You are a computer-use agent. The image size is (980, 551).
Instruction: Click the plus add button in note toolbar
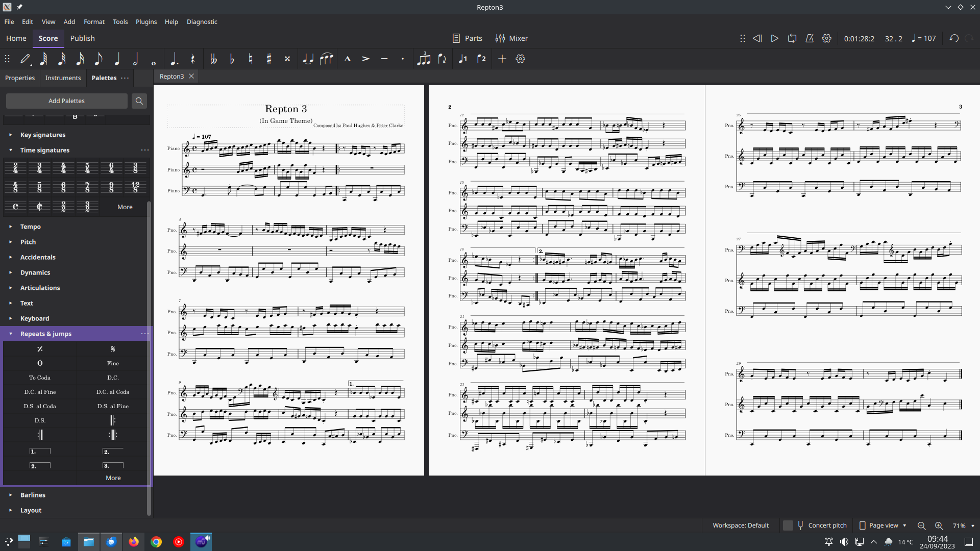tap(502, 59)
